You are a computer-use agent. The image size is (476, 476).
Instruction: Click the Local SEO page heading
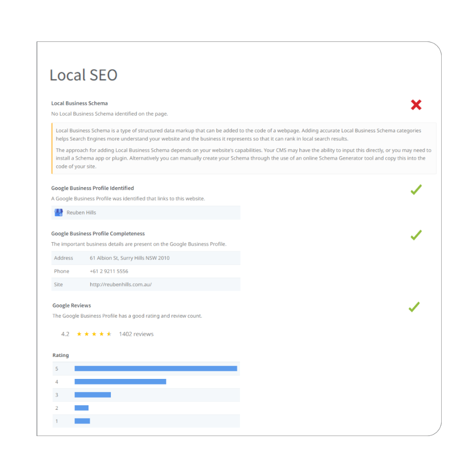[83, 75]
